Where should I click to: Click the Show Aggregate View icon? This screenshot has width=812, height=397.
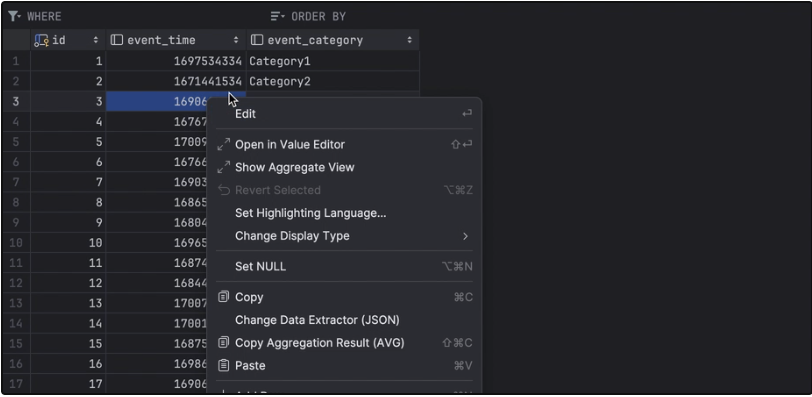223,167
